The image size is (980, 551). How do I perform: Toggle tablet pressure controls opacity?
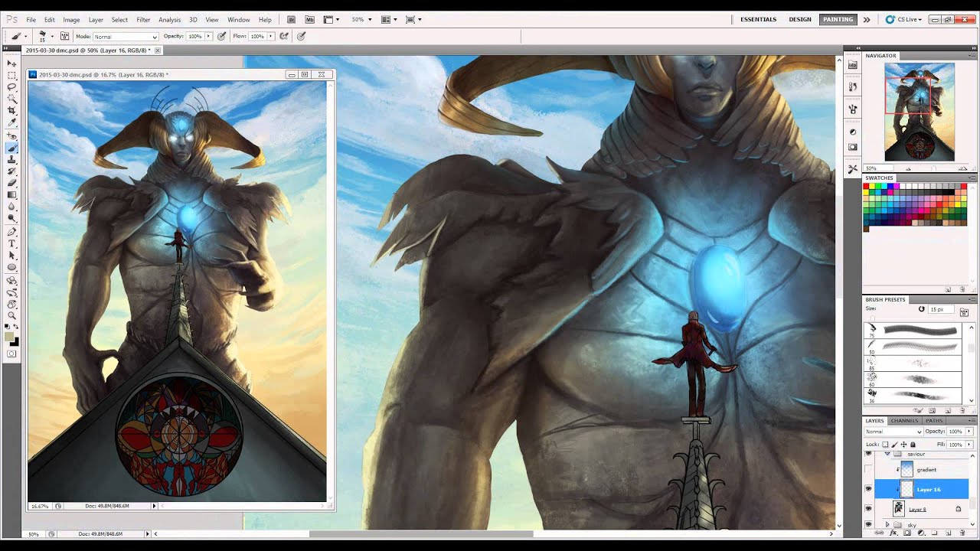pos(222,36)
